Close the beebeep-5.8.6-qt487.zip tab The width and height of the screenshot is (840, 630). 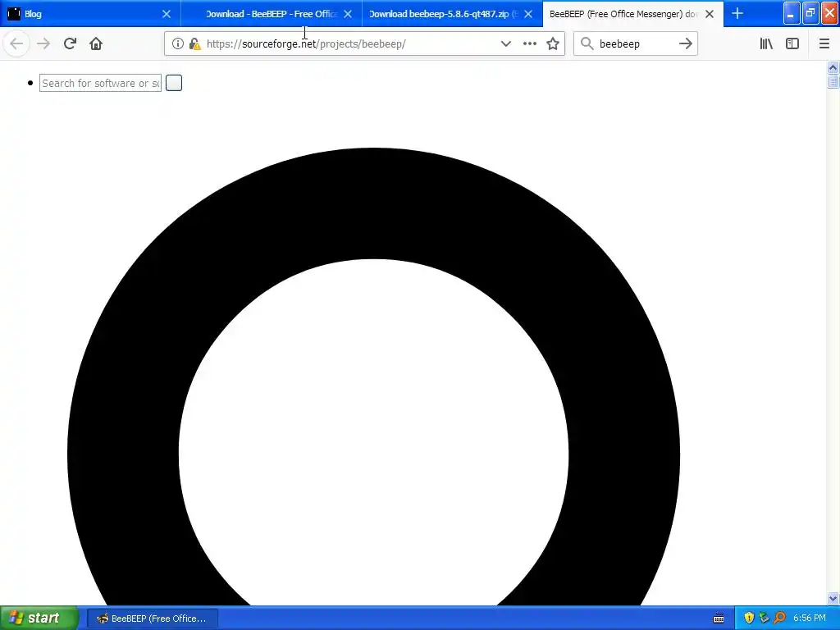point(528,14)
